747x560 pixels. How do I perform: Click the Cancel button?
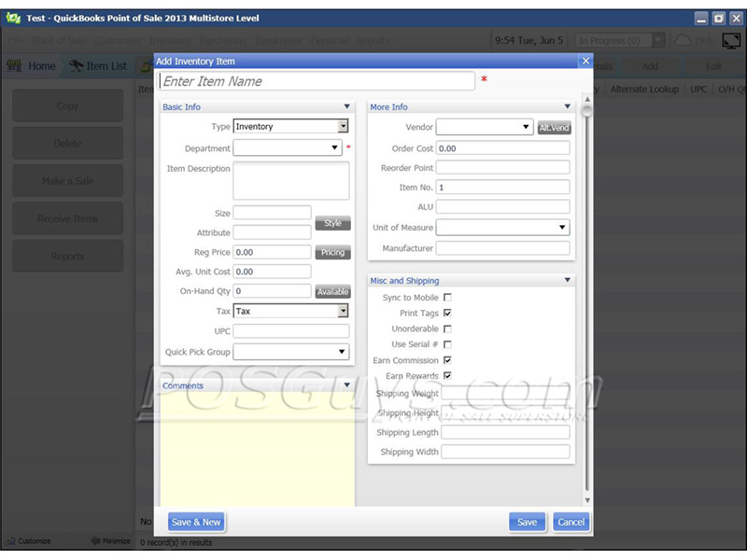click(571, 522)
